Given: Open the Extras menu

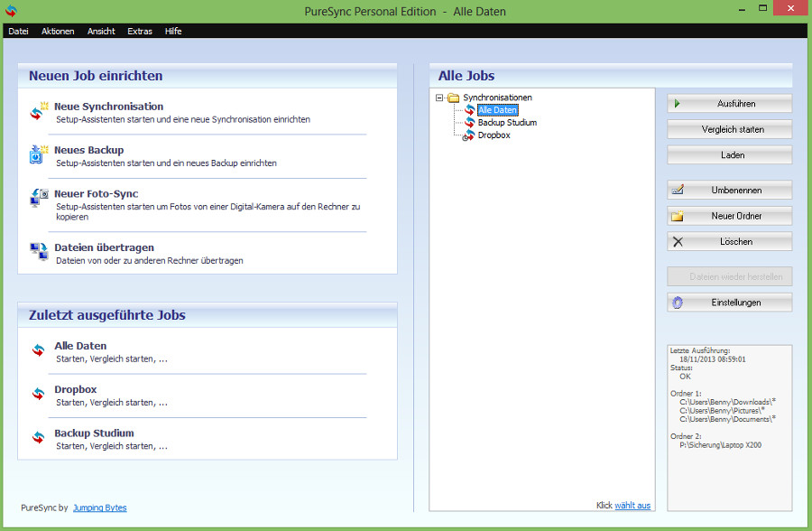Looking at the screenshot, I should 140,31.
